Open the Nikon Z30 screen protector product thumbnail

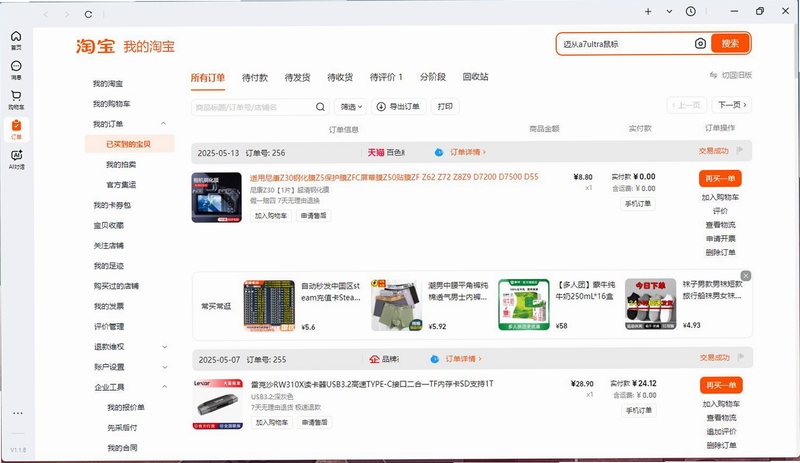click(216, 198)
